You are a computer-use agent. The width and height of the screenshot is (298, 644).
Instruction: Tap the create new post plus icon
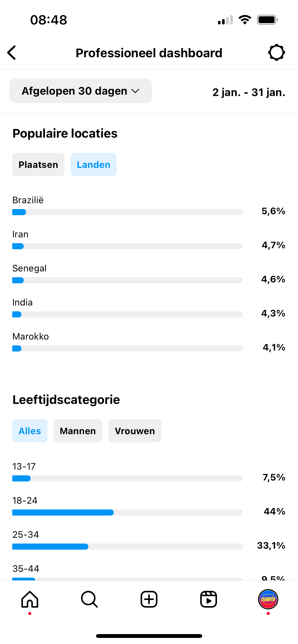tap(149, 599)
